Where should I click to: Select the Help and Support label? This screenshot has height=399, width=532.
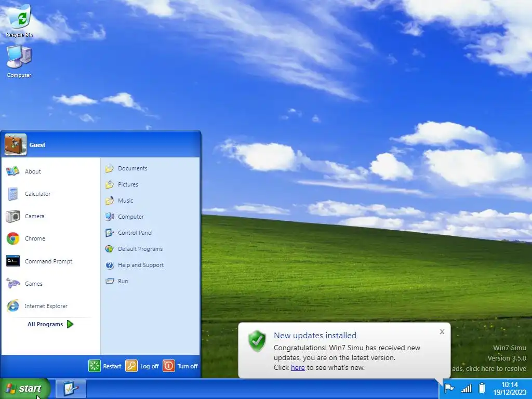coord(141,265)
